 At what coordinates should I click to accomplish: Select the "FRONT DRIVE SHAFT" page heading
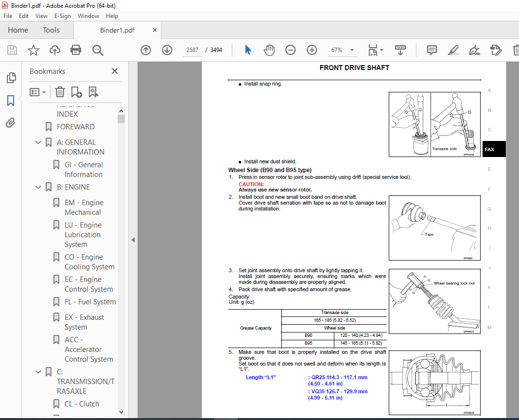point(354,68)
